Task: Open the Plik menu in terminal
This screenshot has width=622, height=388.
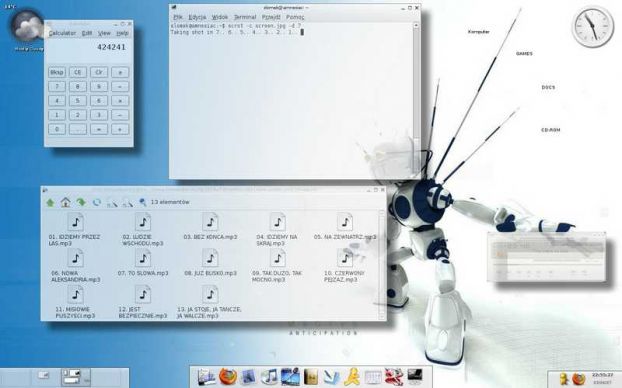Action: click(178, 17)
